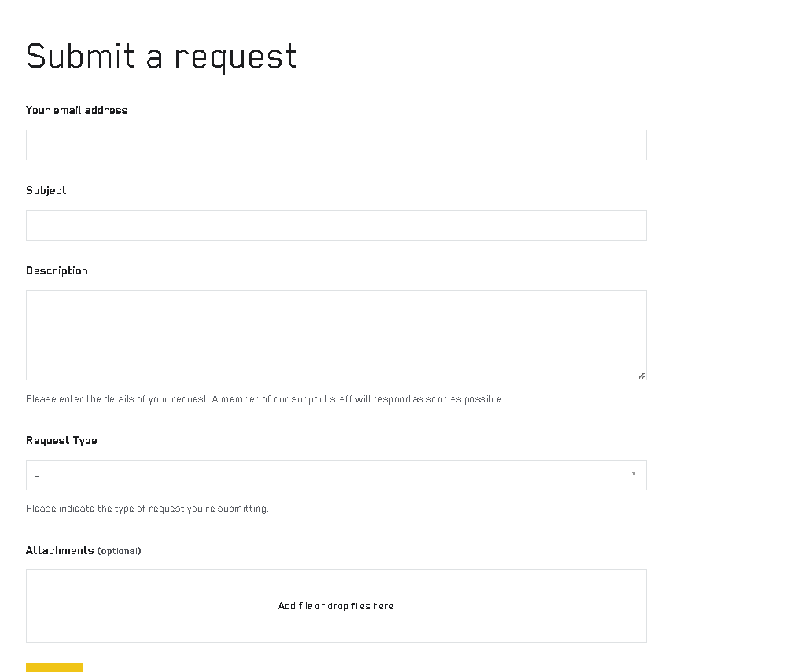
Task: Click the Request Type dropdown arrow
Action: (x=633, y=473)
